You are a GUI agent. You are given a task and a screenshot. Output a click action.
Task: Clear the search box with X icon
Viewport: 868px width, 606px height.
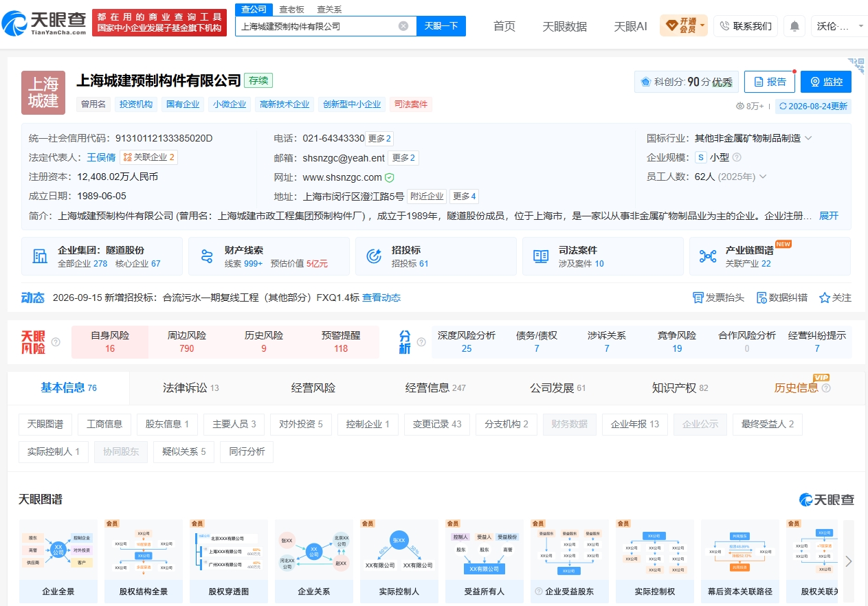[x=403, y=26]
